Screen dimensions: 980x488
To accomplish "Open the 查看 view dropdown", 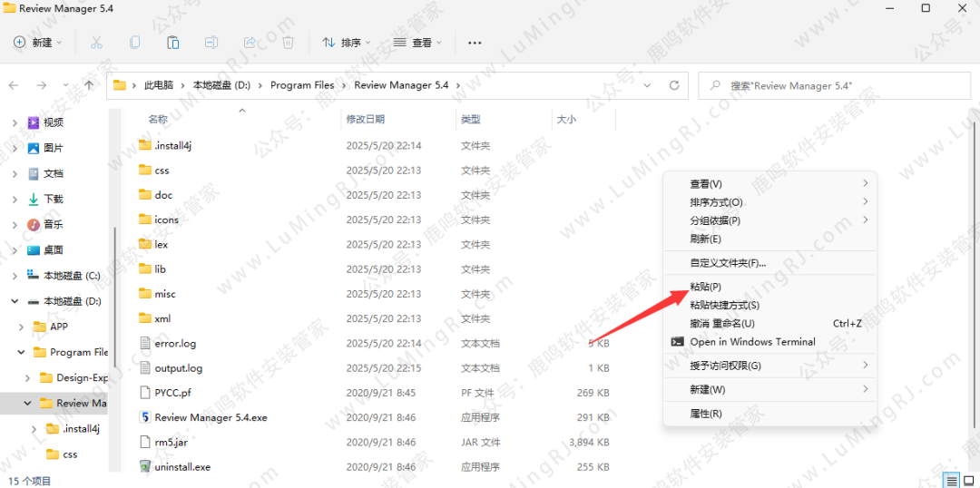I will tap(417, 43).
